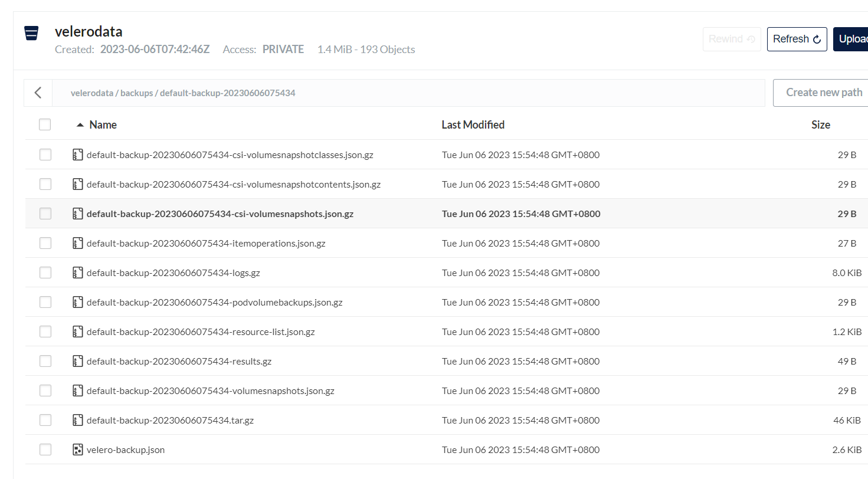
Task: Click the Upload button
Action: [850, 39]
